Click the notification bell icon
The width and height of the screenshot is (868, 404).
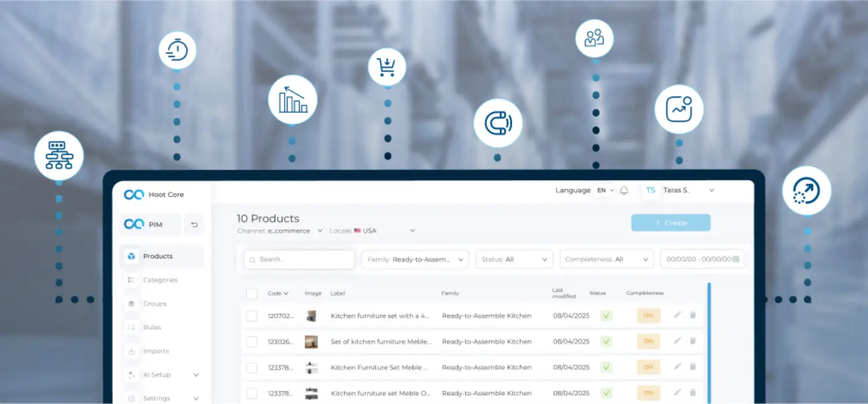[x=624, y=190]
